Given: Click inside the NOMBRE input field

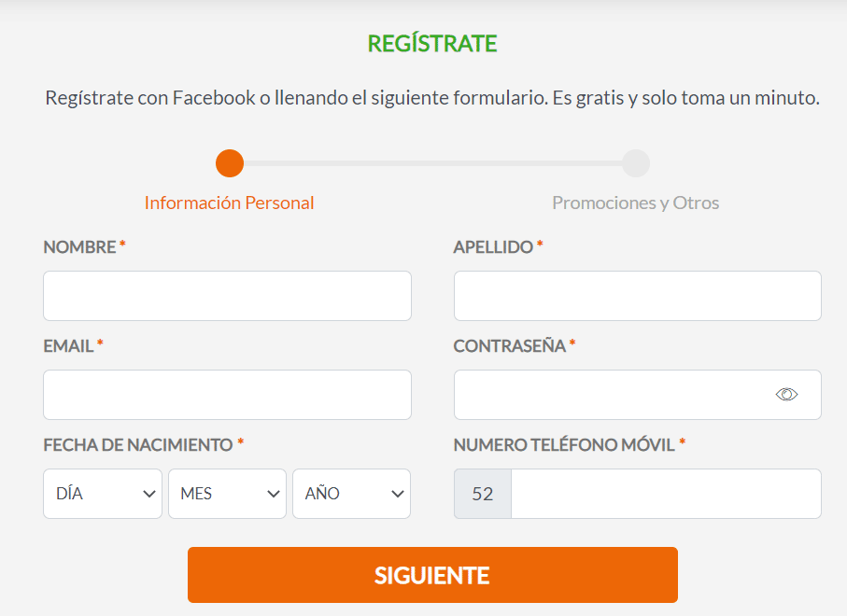Looking at the screenshot, I should coord(227,295).
